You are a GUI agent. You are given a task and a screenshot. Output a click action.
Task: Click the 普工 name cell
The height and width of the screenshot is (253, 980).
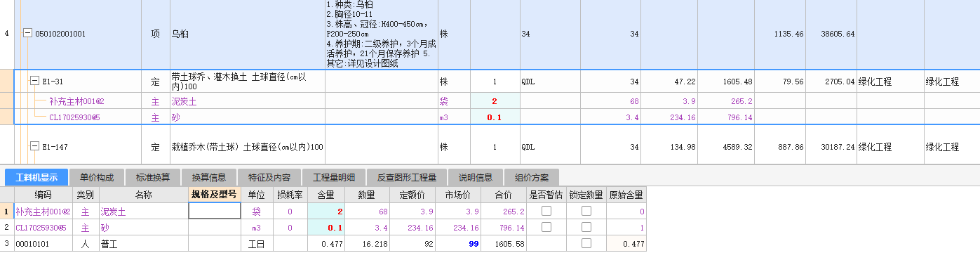pyautogui.click(x=144, y=244)
